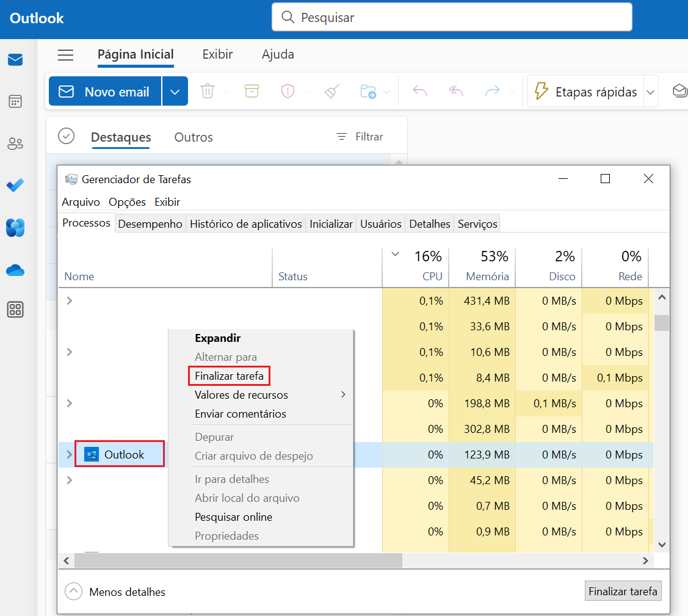This screenshot has height=616, width=688.
Task: Click the Delete trash can icon
Action: [x=208, y=91]
